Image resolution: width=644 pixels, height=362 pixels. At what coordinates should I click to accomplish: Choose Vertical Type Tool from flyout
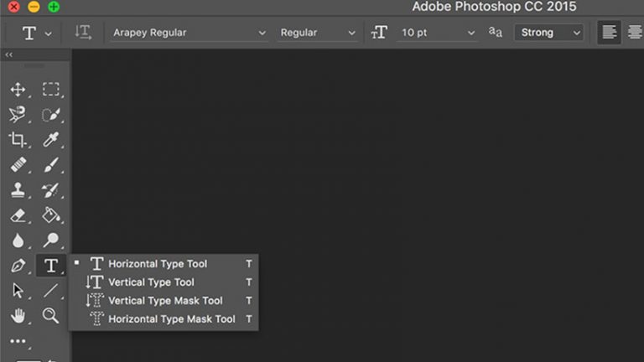coord(164,282)
